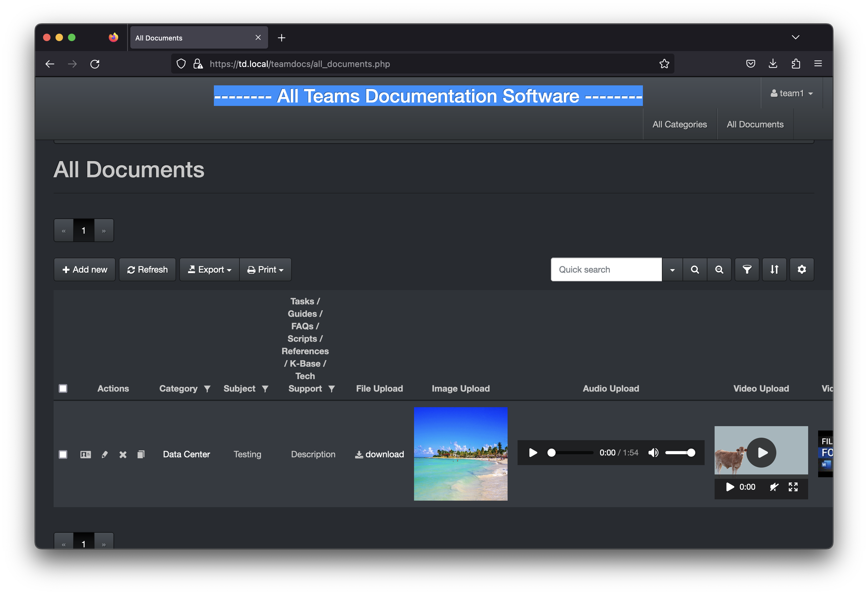Go to All Categories menu item

(680, 124)
